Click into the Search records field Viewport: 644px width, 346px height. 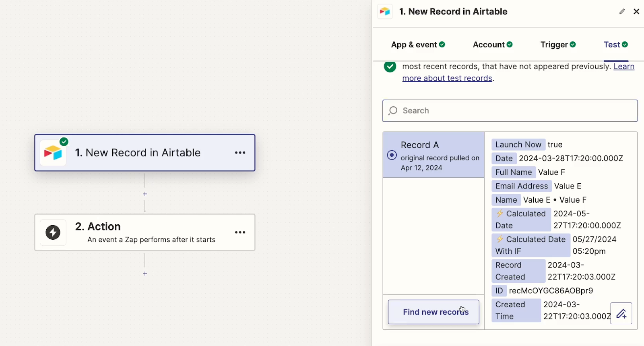[510, 111]
